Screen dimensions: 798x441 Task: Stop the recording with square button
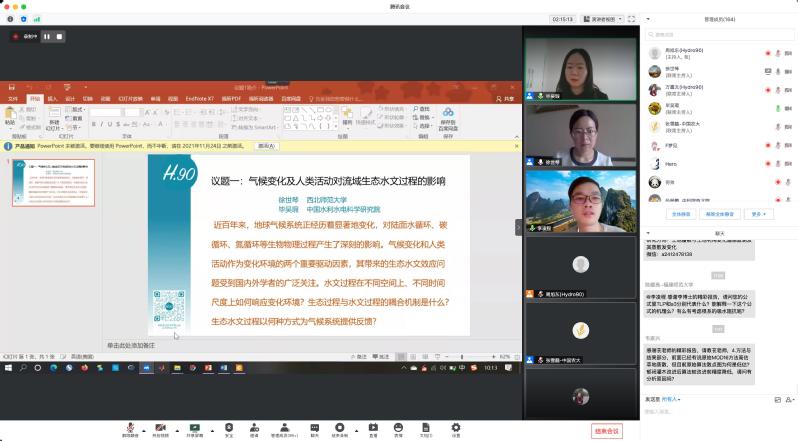(59, 37)
